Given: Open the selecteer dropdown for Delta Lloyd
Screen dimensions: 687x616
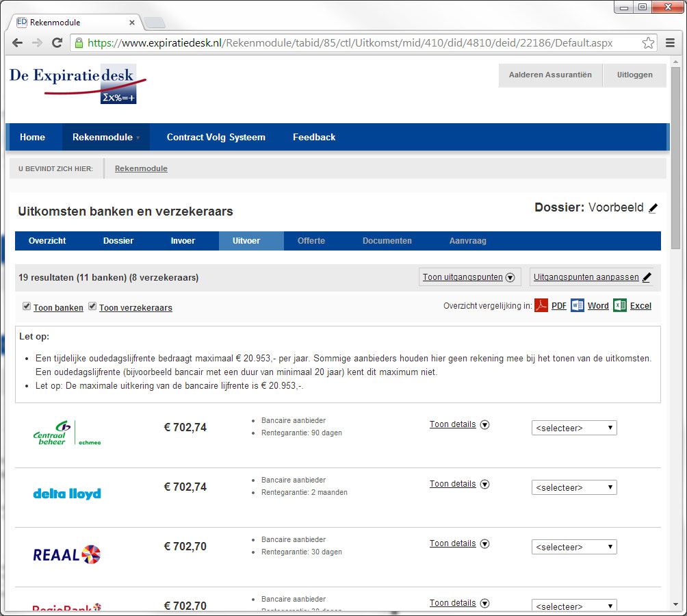Looking at the screenshot, I should pyautogui.click(x=574, y=487).
